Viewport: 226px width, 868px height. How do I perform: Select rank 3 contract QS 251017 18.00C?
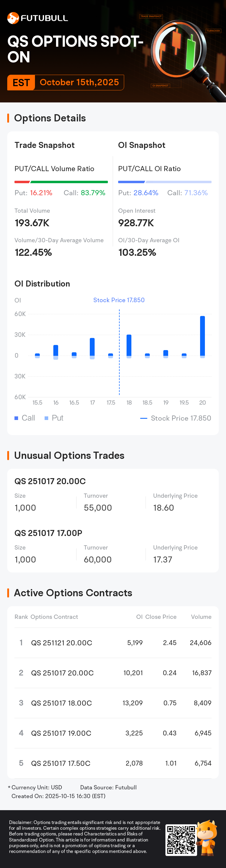pyautogui.click(x=61, y=703)
